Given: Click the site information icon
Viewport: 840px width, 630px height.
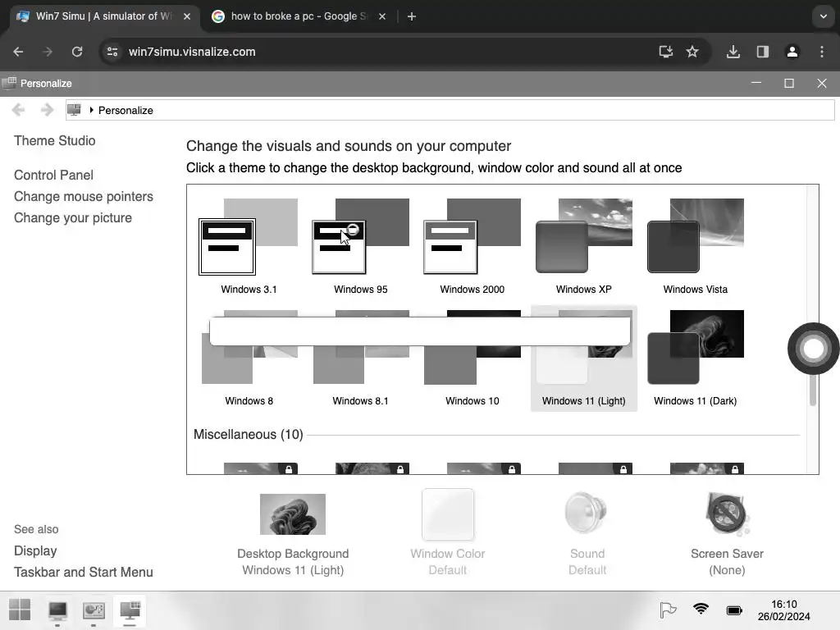Looking at the screenshot, I should [112, 52].
